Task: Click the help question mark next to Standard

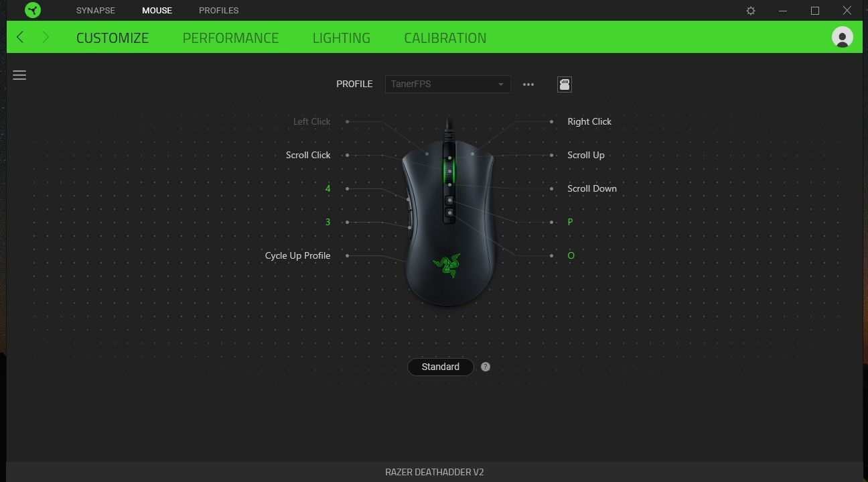Action: [x=486, y=367]
